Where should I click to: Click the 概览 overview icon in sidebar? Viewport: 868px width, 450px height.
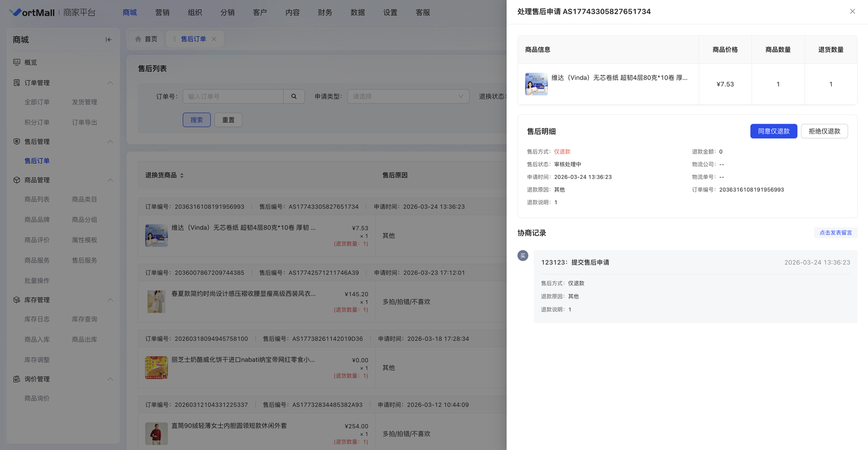pyautogui.click(x=17, y=62)
